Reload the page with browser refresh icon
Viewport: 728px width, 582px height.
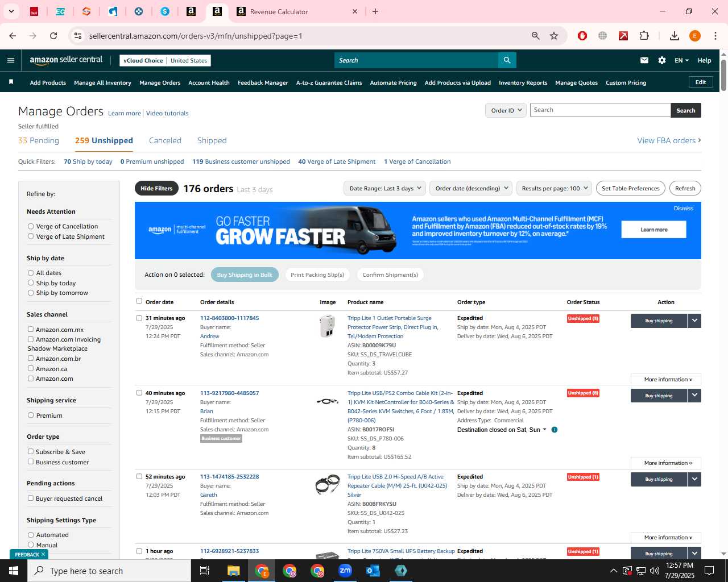[x=53, y=36]
